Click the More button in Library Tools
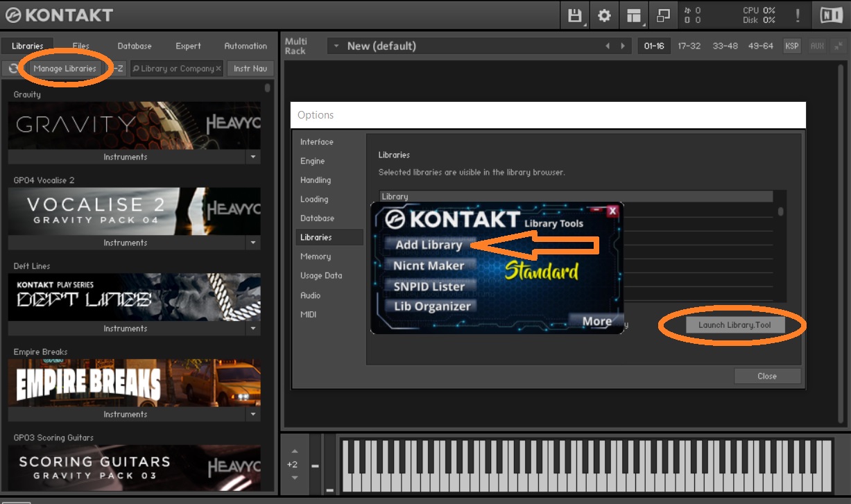This screenshot has height=504, width=851. click(x=596, y=321)
